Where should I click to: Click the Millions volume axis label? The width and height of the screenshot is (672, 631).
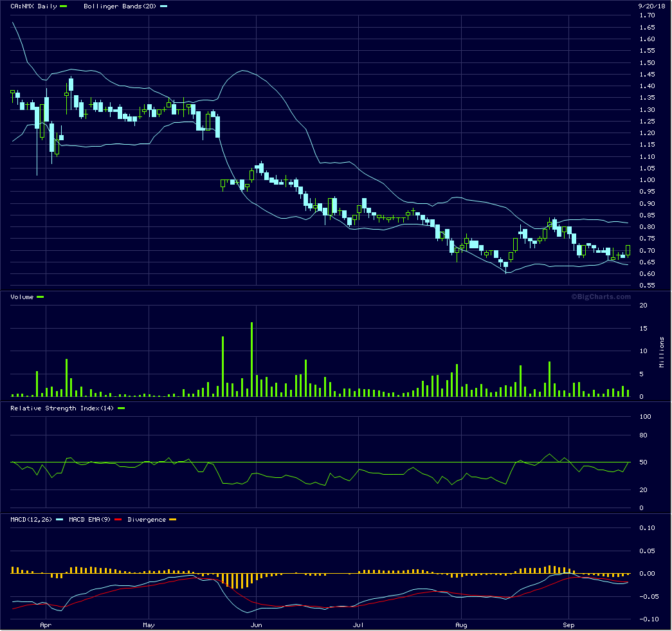tap(662, 352)
